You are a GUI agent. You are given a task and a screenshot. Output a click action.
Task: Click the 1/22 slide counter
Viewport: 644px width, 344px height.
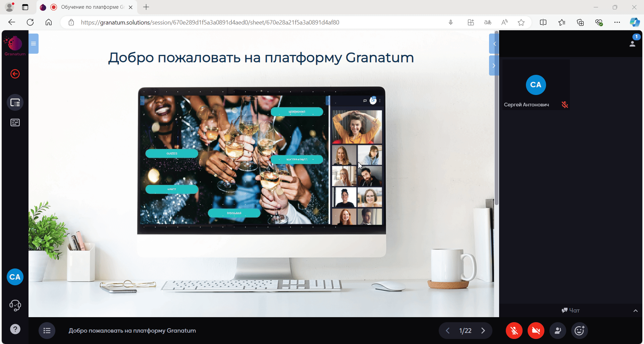point(465,331)
